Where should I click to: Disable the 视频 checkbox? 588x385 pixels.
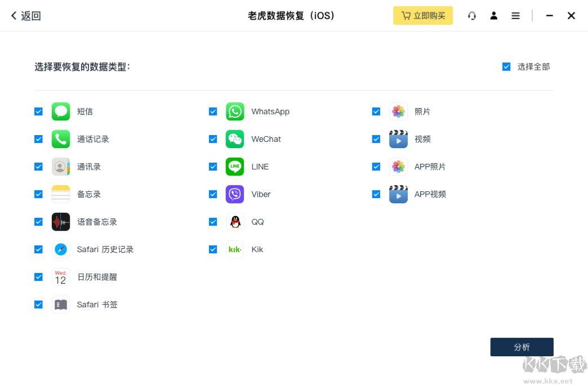tap(376, 139)
